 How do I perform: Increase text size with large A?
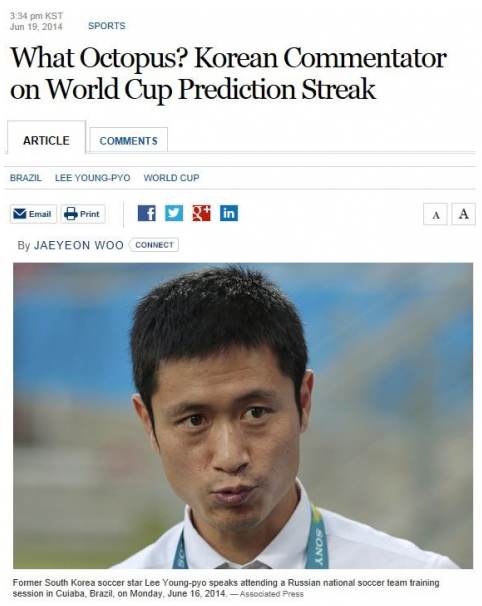click(463, 214)
